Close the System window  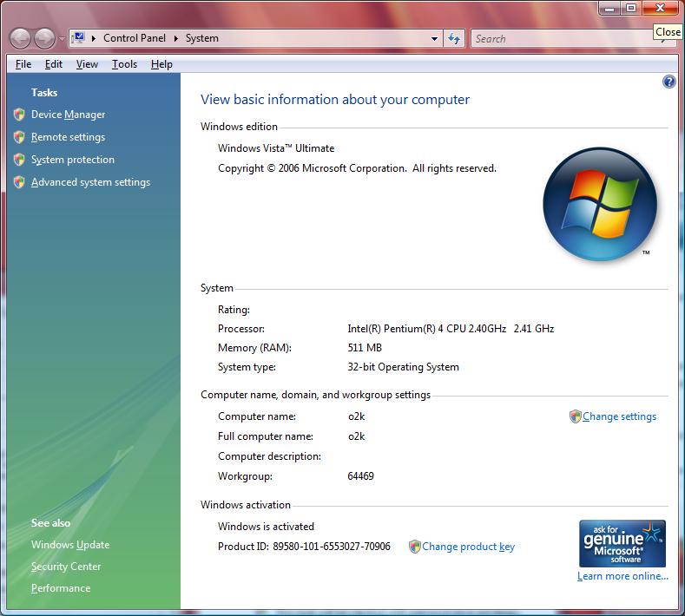[x=660, y=8]
